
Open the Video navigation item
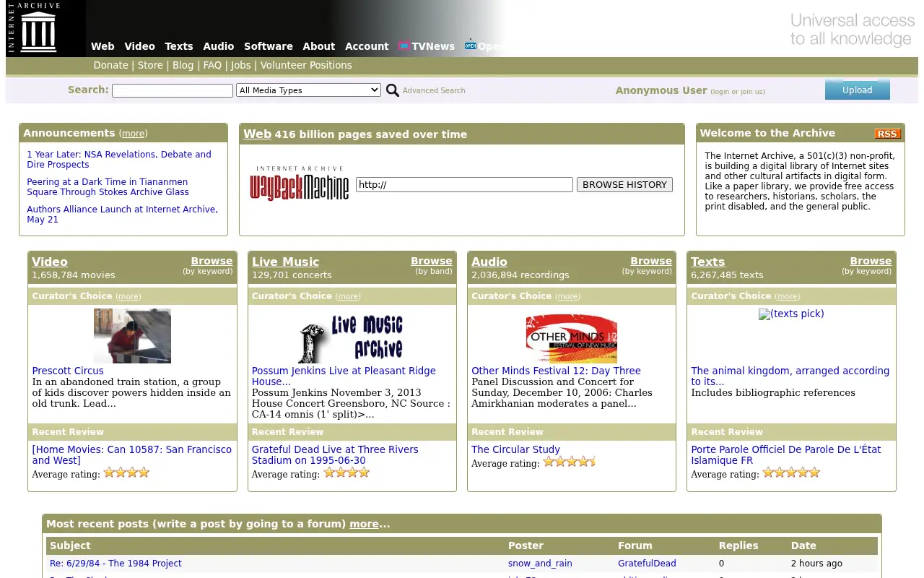(x=139, y=46)
